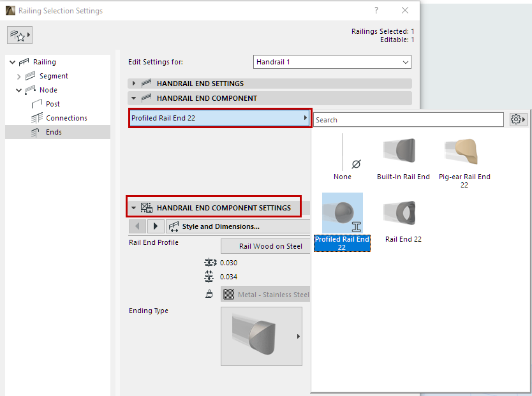Click the rail end height value 0.034
Screen dimensions: 532x396
(228, 277)
